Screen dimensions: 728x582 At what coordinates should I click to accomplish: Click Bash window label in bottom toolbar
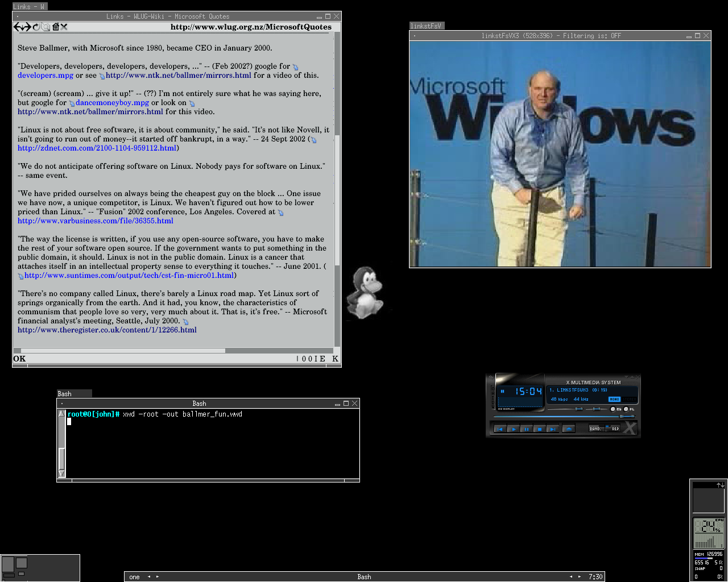[364, 577]
